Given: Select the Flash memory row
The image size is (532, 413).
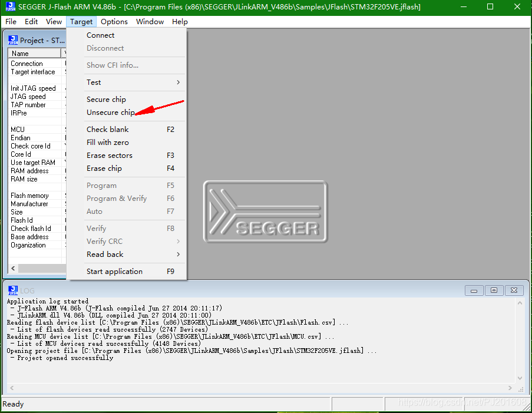Looking at the screenshot, I should pyautogui.click(x=37, y=196).
